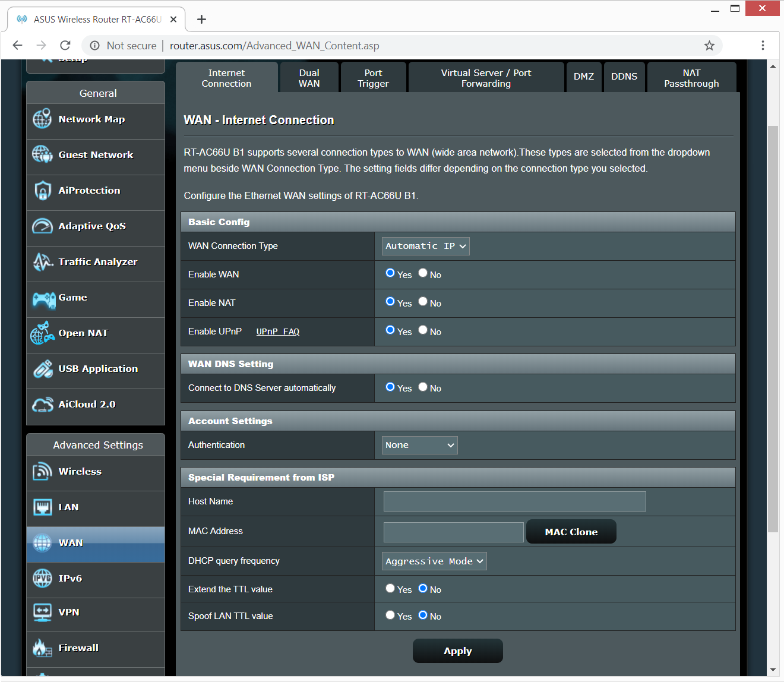The height and width of the screenshot is (682, 784).
Task: Open the Network Map icon in sidebar
Action: 42,119
